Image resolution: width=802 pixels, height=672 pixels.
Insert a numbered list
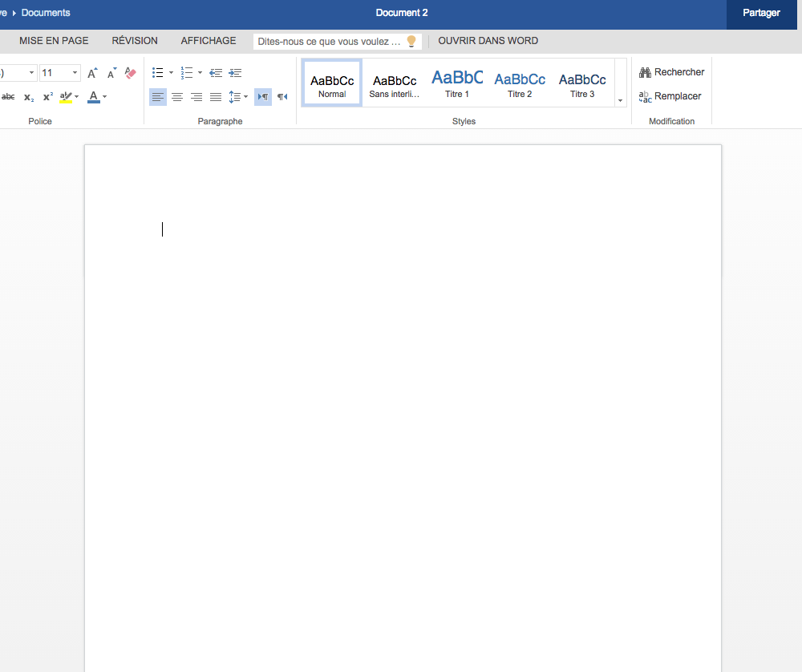pos(187,73)
